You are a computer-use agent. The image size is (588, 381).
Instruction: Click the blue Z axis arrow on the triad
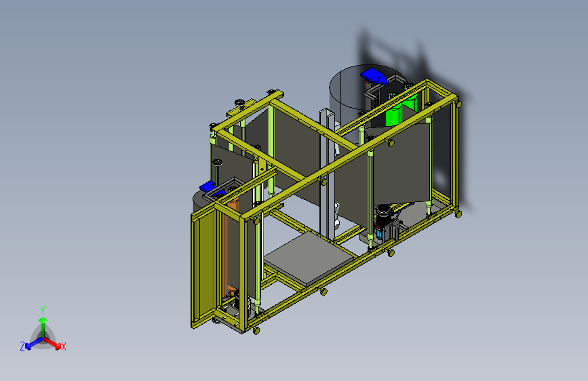pyautogui.click(x=34, y=343)
